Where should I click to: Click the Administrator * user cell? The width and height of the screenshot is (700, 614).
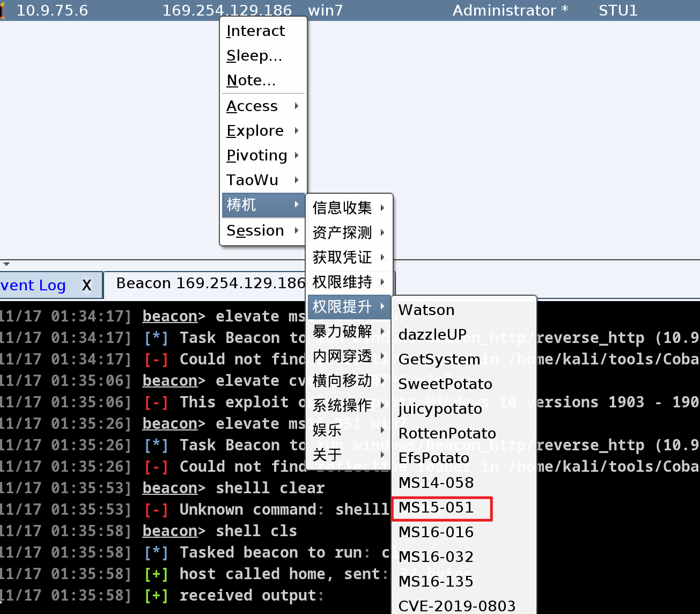(510, 11)
